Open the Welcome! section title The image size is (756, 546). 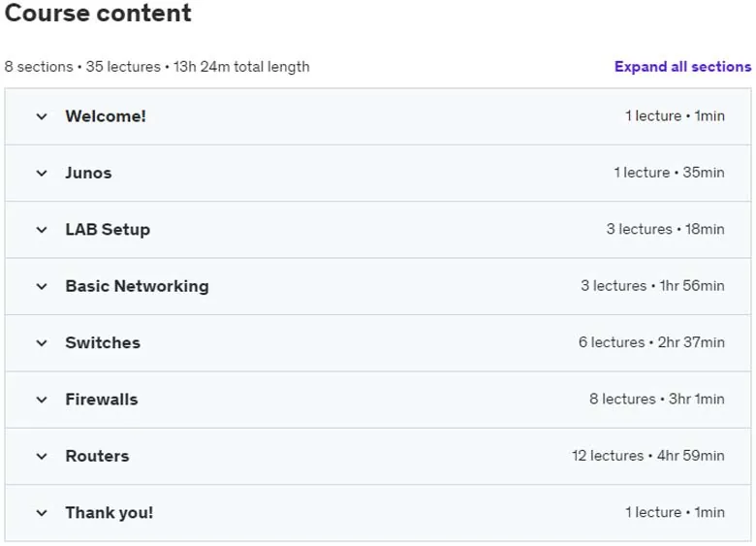106,116
